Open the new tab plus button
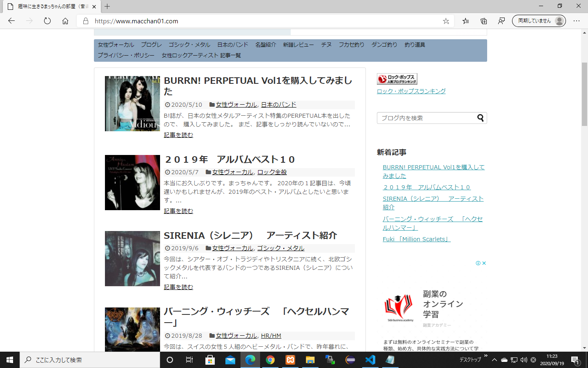This screenshot has height=368, width=588. tap(107, 7)
